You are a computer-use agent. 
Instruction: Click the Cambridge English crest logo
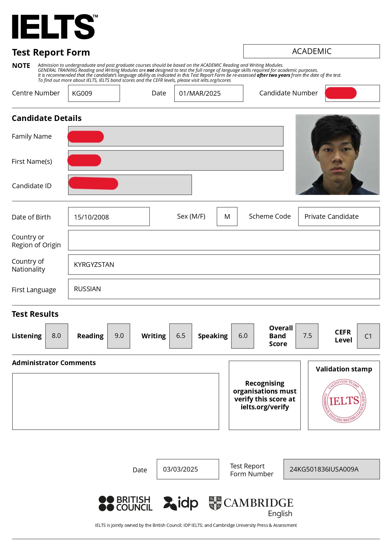pos(215,503)
